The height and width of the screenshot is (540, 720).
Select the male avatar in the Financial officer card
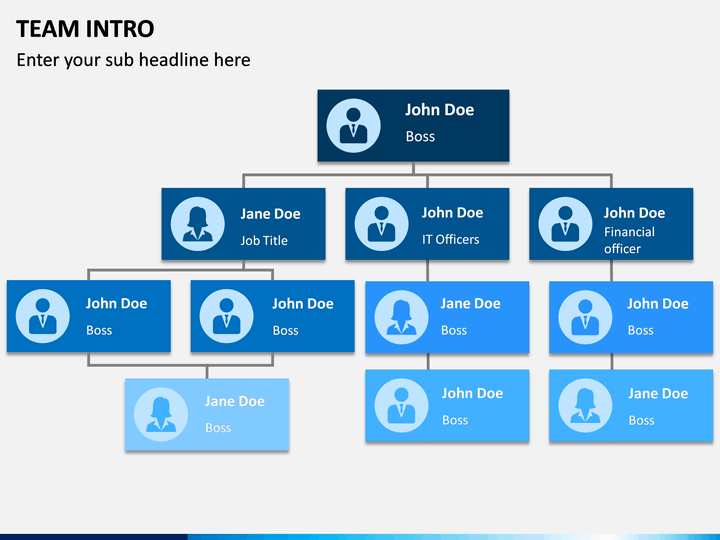click(565, 224)
